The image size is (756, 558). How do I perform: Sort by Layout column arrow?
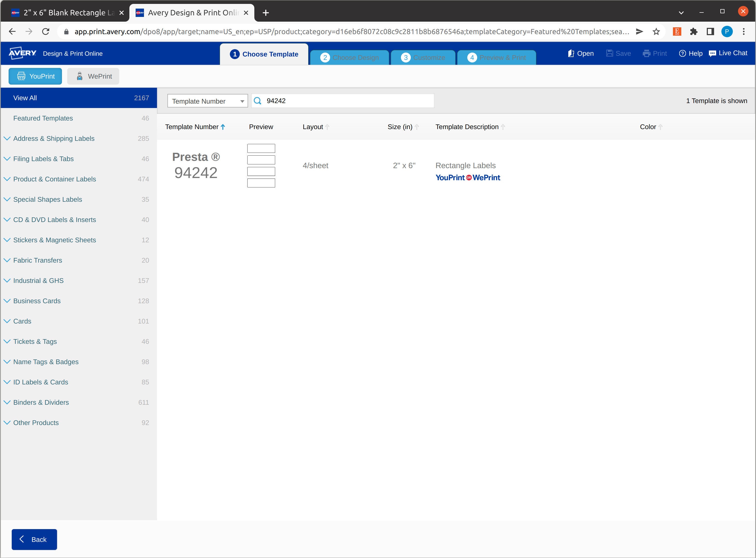point(327,127)
